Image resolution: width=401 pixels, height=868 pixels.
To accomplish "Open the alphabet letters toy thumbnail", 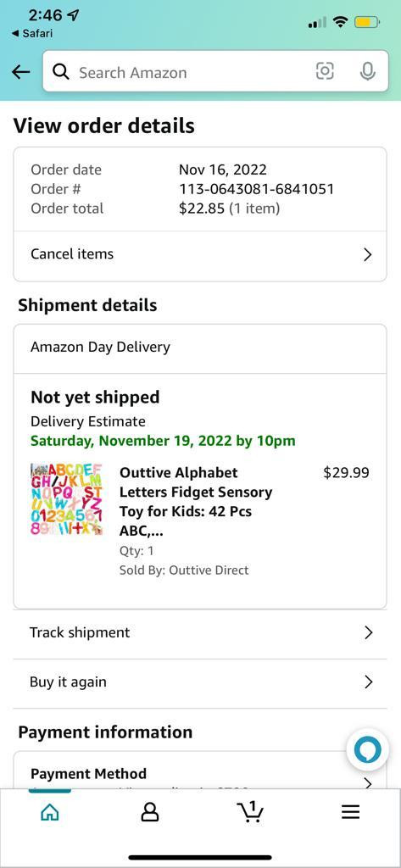I will click(66, 499).
